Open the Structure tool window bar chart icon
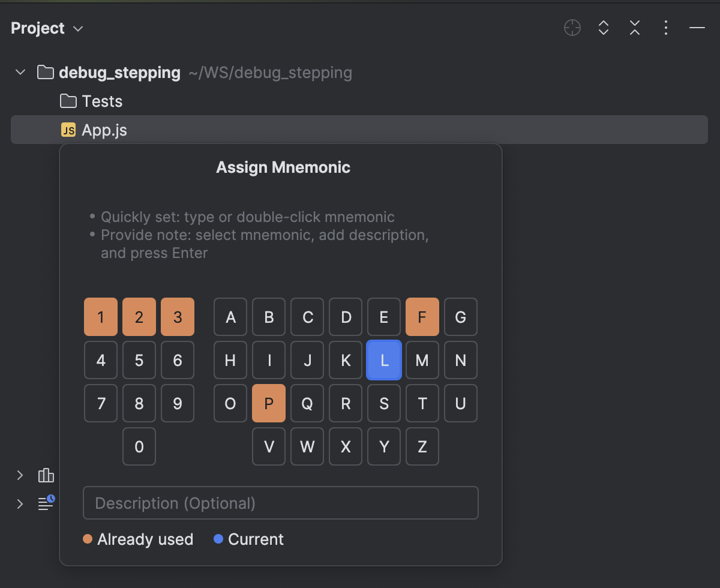Screen dimensions: 720x588 click(46, 475)
